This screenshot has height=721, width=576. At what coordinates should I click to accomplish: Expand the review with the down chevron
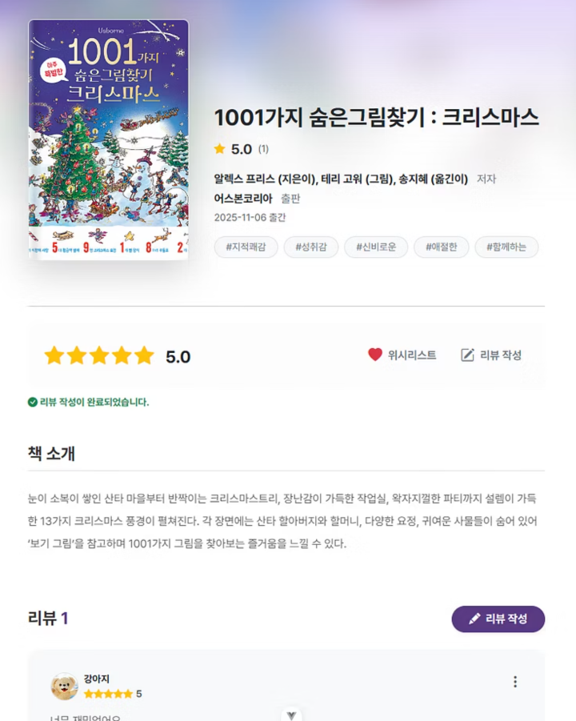click(x=291, y=715)
